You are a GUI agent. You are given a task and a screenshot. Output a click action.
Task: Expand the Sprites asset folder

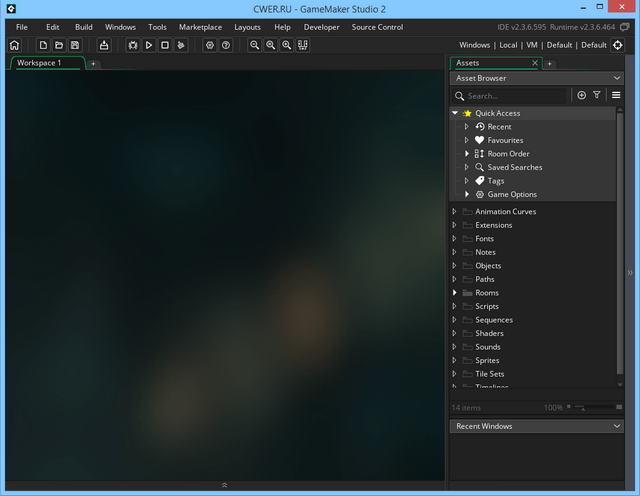[455, 360]
